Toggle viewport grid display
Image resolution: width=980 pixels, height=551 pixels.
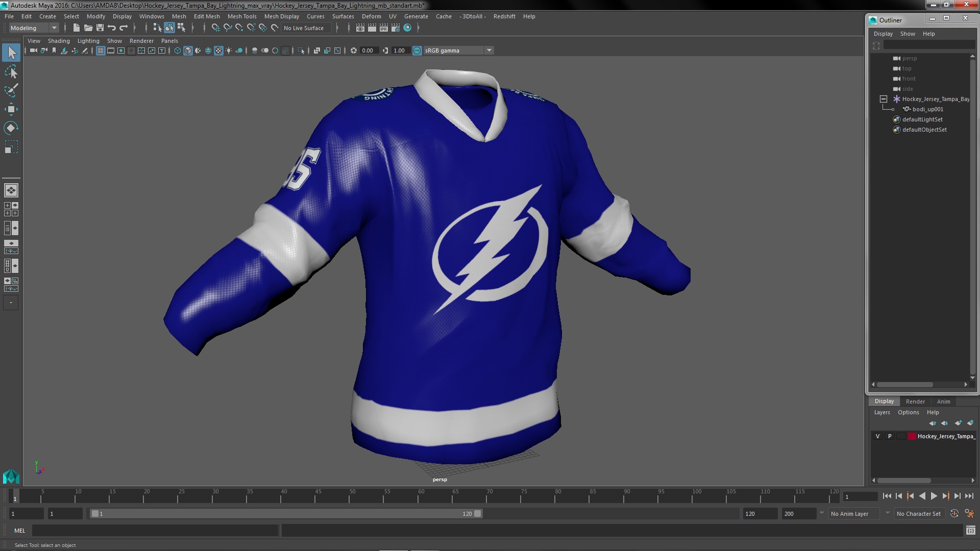[101, 51]
